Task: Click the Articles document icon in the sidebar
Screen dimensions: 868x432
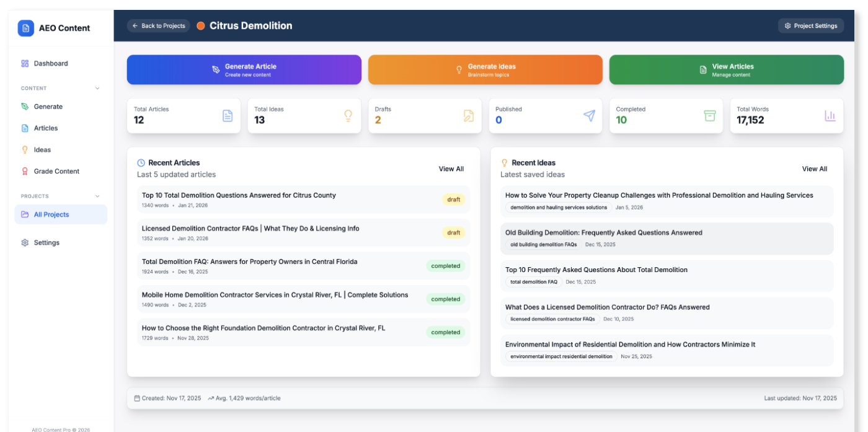Action: (24, 128)
